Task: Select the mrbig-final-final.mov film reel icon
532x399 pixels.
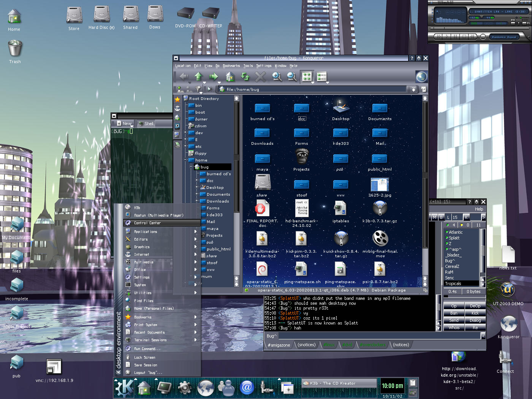Action: [380, 238]
